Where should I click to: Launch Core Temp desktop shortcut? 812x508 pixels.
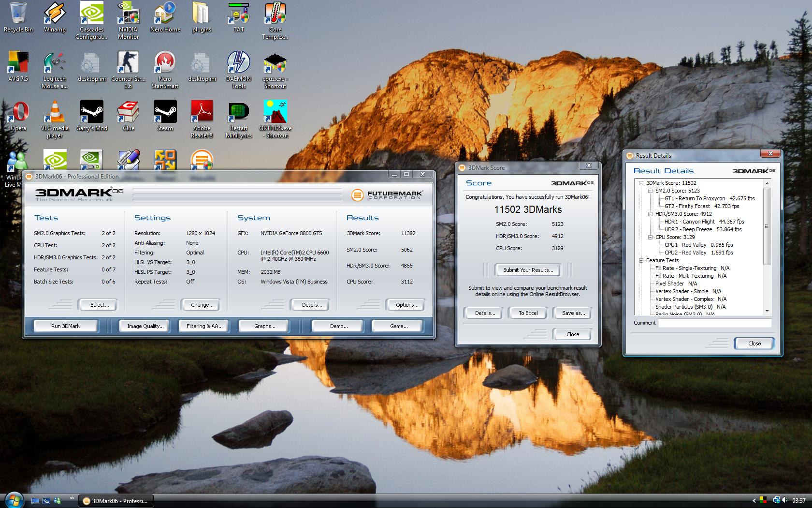(275, 20)
